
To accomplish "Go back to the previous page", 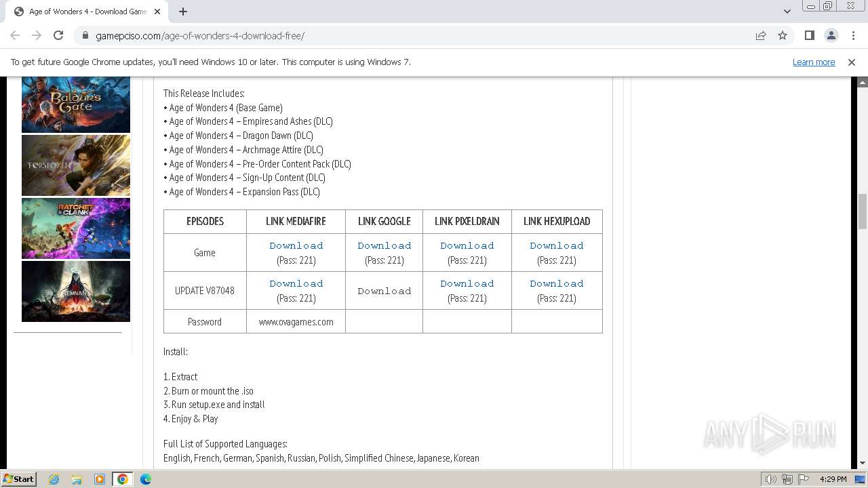I will tap(15, 35).
